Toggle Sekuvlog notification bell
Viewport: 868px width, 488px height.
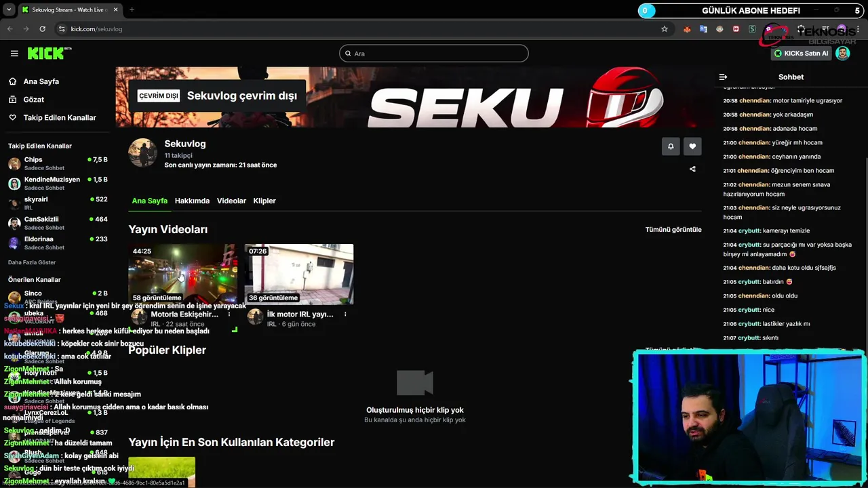pyautogui.click(x=671, y=146)
